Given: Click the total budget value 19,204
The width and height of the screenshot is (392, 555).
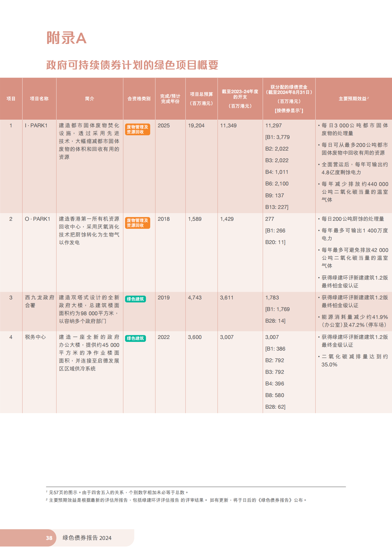Looking at the screenshot, I should coord(196,125).
